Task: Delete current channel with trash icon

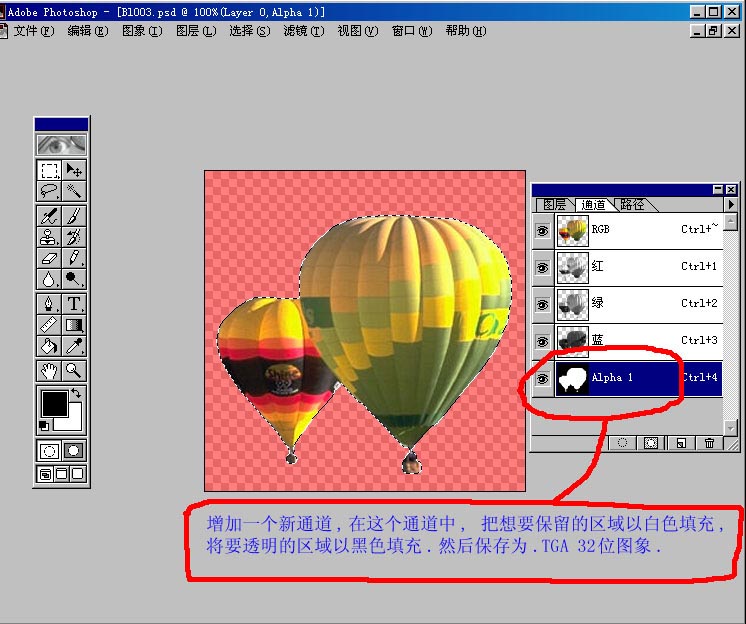Action: (x=709, y=443)
